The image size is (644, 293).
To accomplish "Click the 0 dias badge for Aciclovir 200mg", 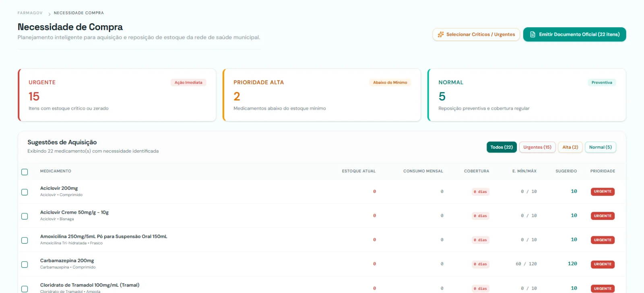I will point(480,192).
